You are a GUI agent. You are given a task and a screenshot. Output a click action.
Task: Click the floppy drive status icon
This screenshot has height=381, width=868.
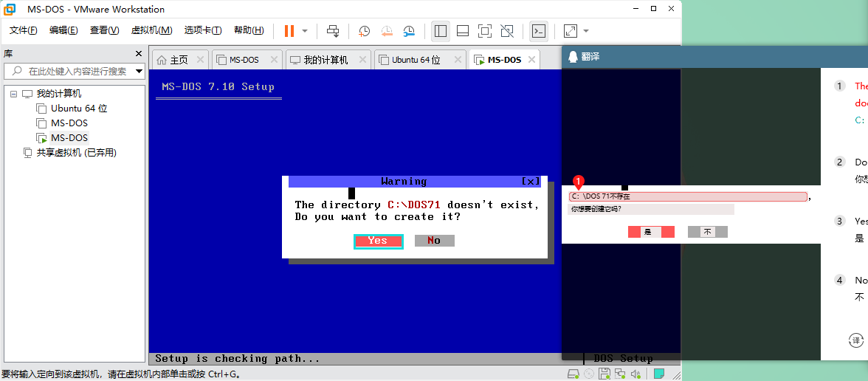coord(605,374)
